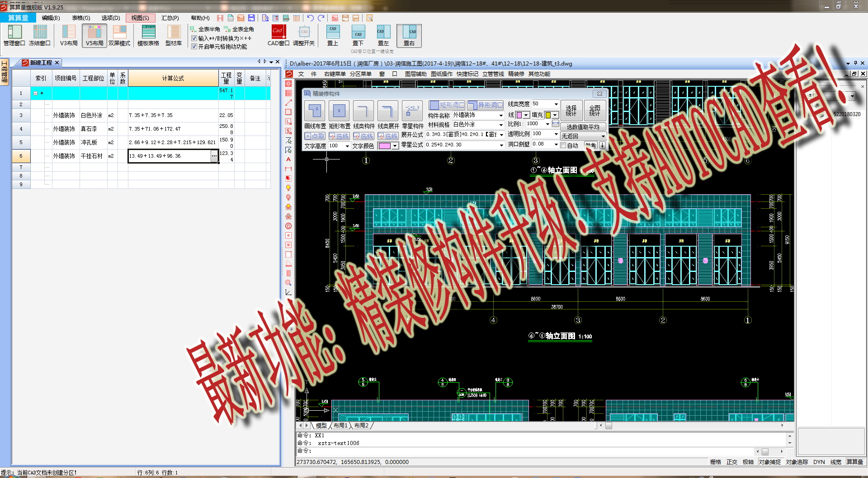This screenshot has width=868, height=478.
Task: Toggle 对象捕捉 object snap
Action: tap(770, 462)
